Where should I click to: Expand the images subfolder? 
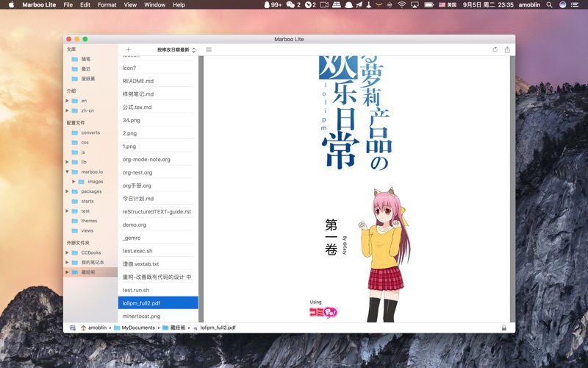(x=74, y=181)
